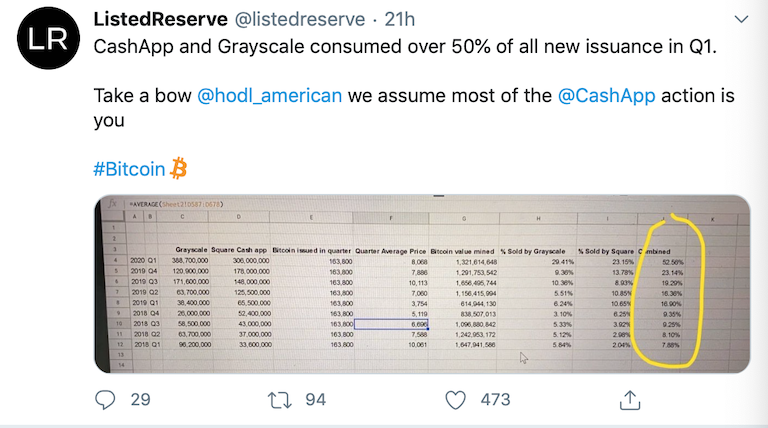Viewport: 768px width, 428px height.
Task: Click the orange Bitcoin emoji symbol
Action: [x=178, y=168]
